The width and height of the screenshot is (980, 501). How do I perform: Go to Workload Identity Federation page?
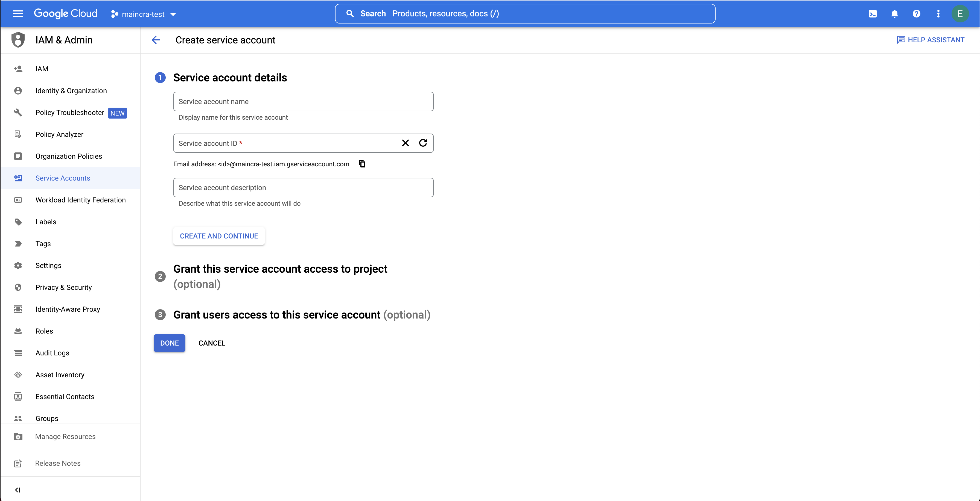80,200
